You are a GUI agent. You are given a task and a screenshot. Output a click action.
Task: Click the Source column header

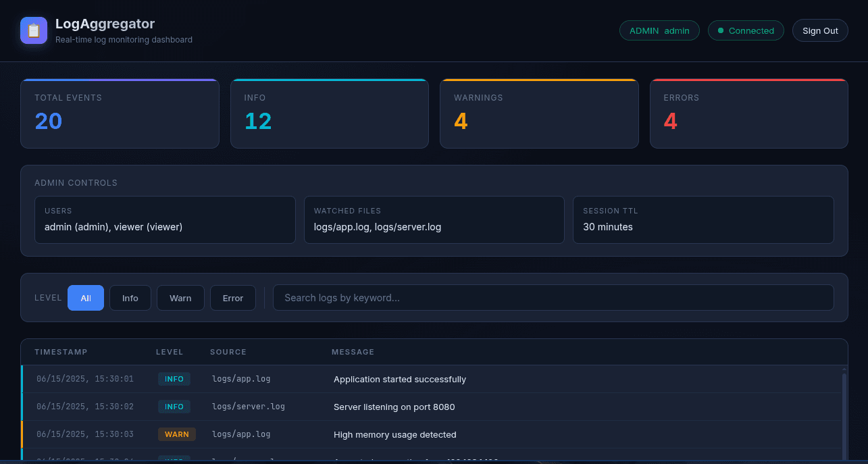click(x=228, y=352)
